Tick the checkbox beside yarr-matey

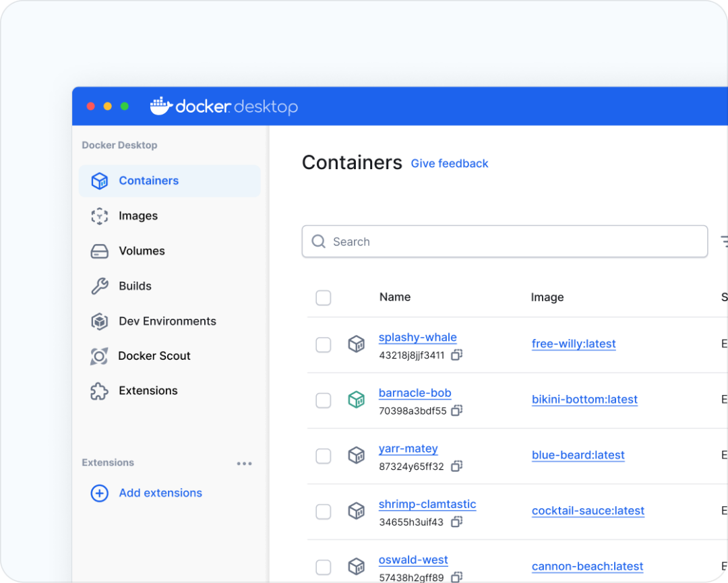pos(323,456)
